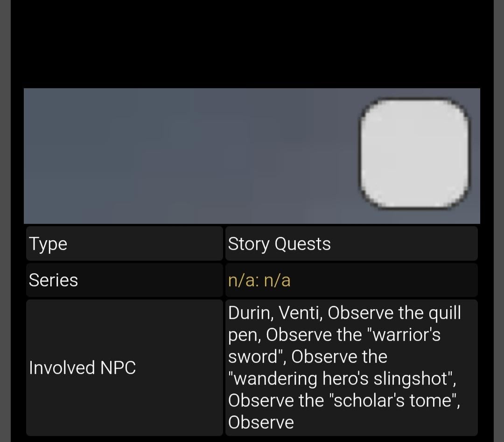Tap "Venti" in the NPC list
Screen dimensions: 504x442
tap(300, 313)
